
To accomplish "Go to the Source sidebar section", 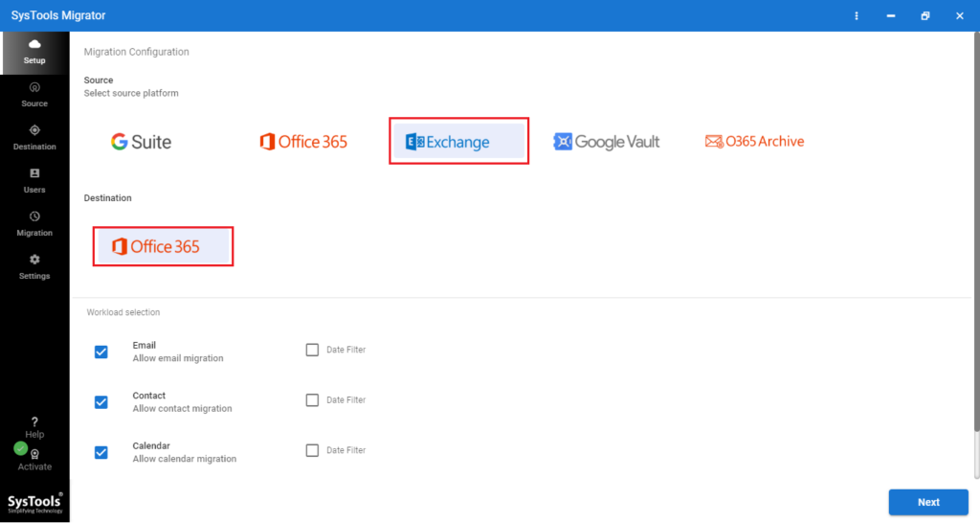I will tap(34, 87).
